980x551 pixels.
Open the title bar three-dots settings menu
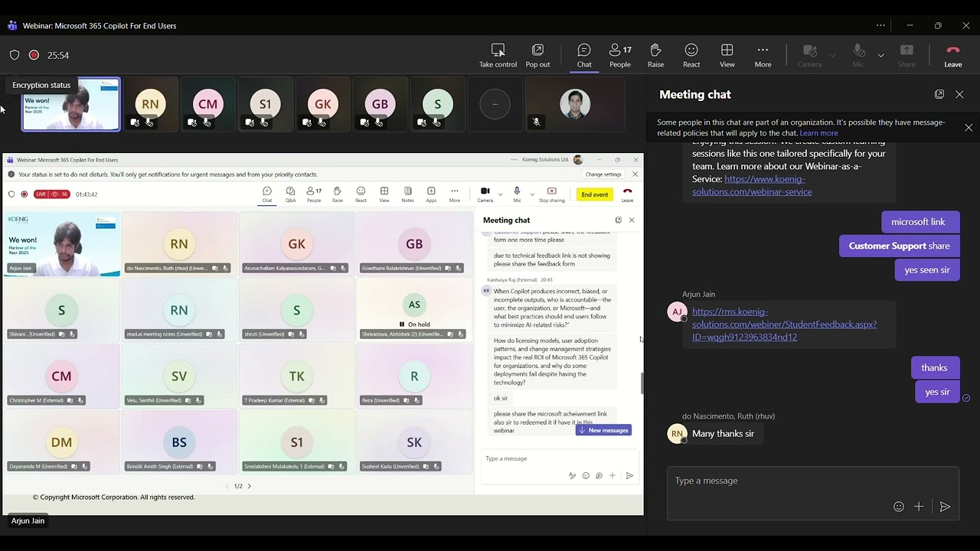[880, 25]
